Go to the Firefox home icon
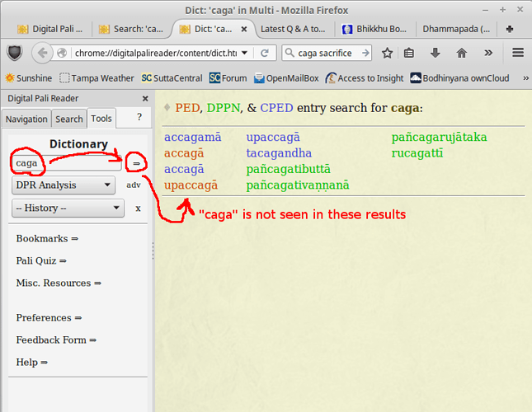 (460, 53)
